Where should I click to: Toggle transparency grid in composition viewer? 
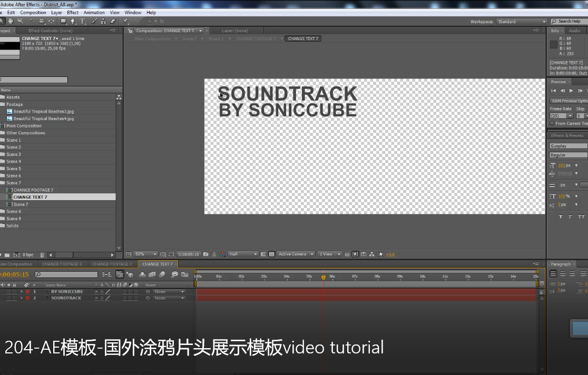tap(272, 254)
